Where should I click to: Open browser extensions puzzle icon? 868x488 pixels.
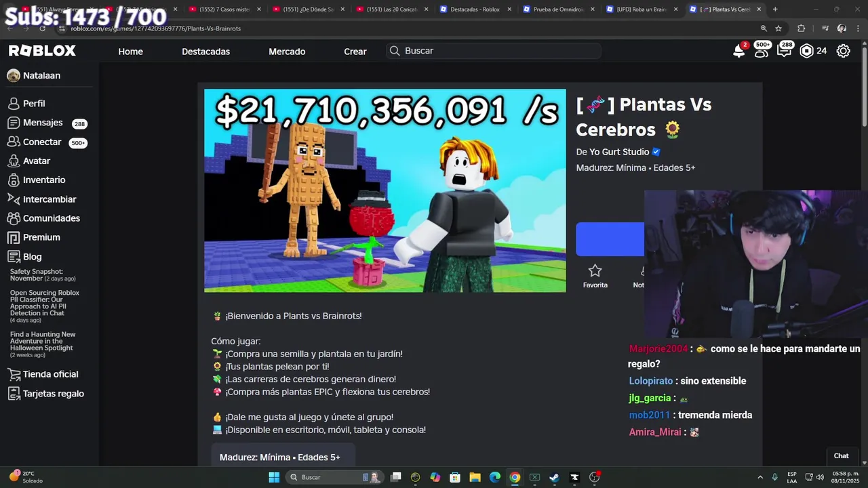click(x=802, y=28)
